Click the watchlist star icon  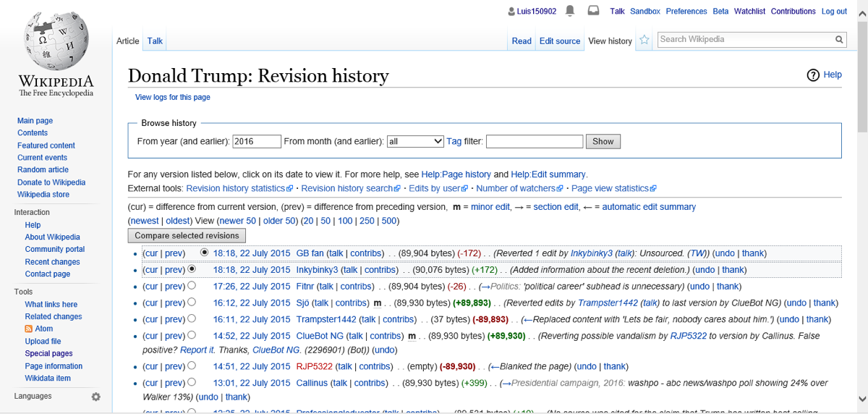pos(644,41)
